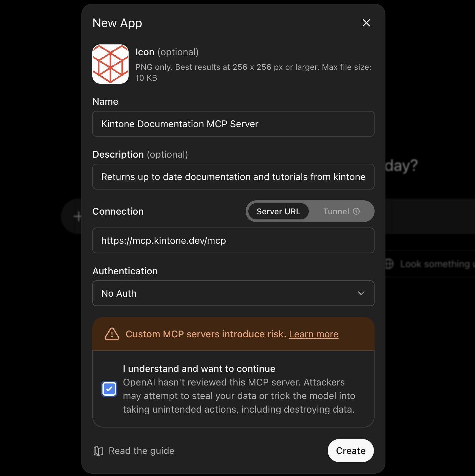The image size is (475, 476).
Task: Open the Authentication No Auth dropdown
Action: pos(233,293)
